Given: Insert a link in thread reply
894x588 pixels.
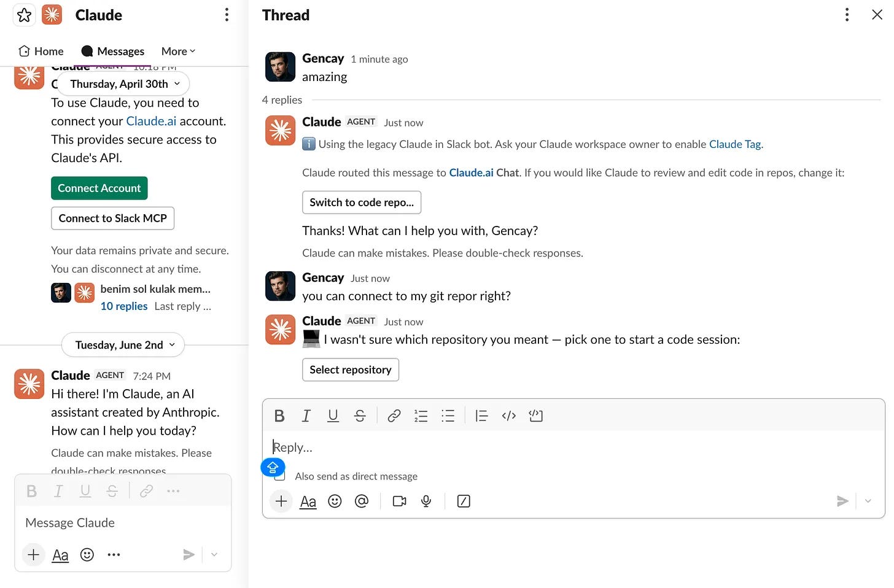Looking at the screenshot, I should pos(394,416).
